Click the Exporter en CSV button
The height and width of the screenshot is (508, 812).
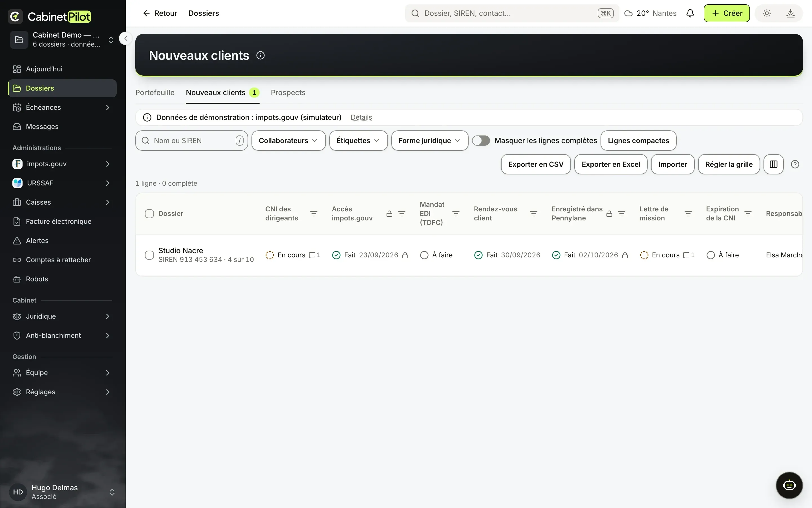pos(535,164)
